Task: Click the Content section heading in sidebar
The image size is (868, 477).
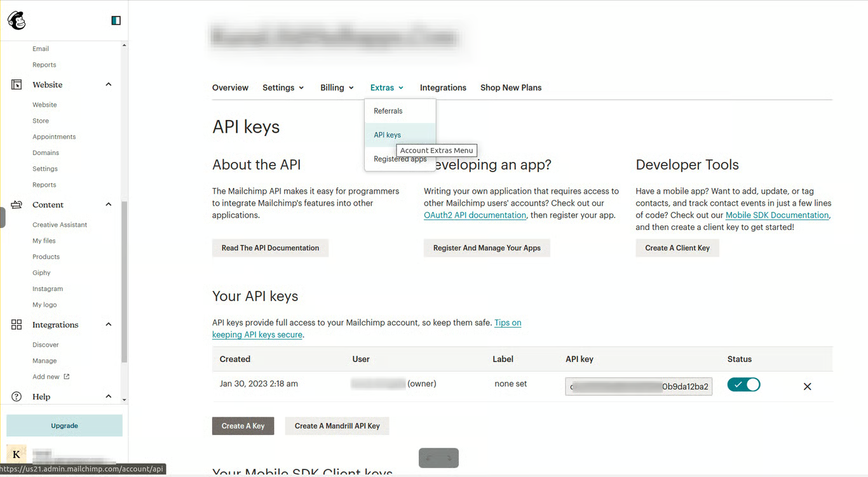Action: coord(48,205)
